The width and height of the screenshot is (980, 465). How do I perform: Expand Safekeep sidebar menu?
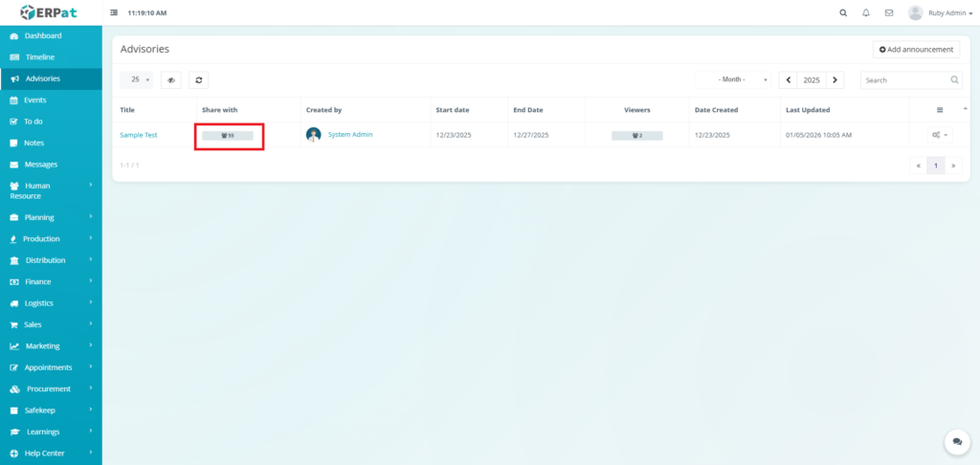tap(51, 410)
